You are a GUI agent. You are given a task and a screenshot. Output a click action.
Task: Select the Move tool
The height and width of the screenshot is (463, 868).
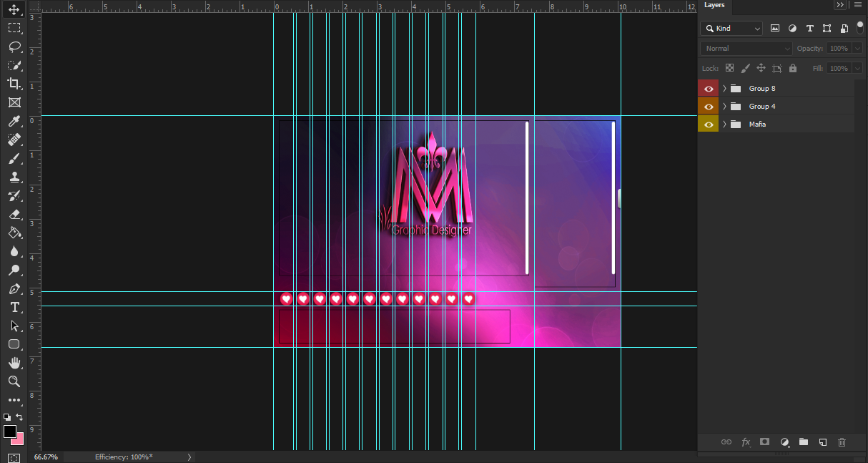pos(14,10)
